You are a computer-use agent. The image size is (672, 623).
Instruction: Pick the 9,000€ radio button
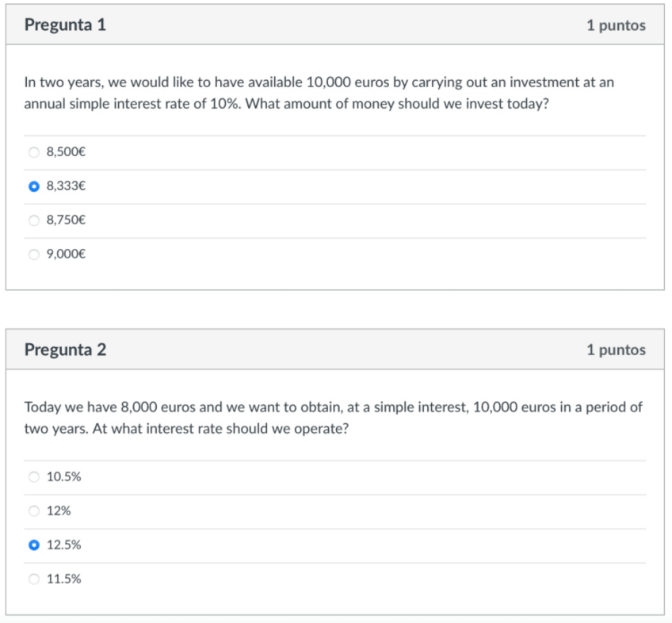(x=33, y=254)
